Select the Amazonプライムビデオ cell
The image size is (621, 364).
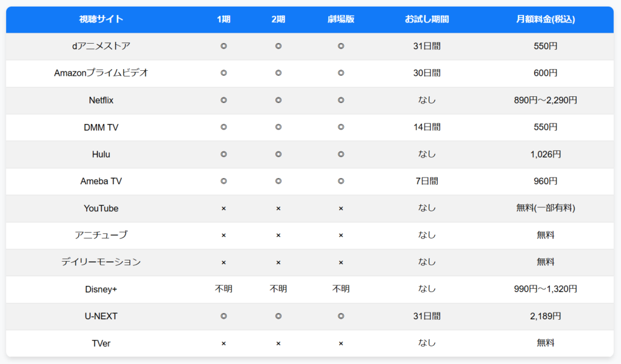[x=101, y=73]
